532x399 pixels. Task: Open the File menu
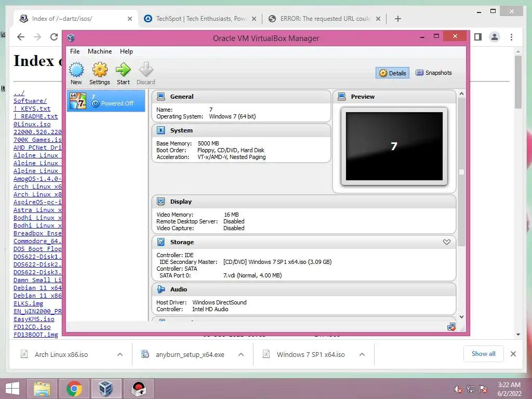click(x=75, y=51)
